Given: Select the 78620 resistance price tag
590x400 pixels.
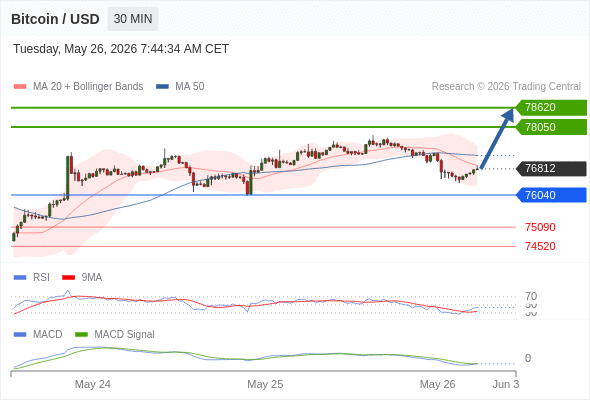Looking at the screenshot, I should click(551, 108).
